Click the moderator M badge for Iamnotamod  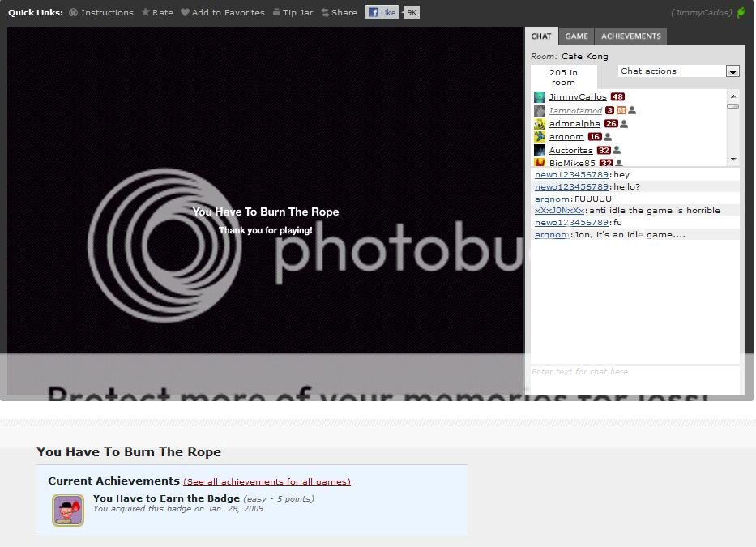(x=621, y=110)
